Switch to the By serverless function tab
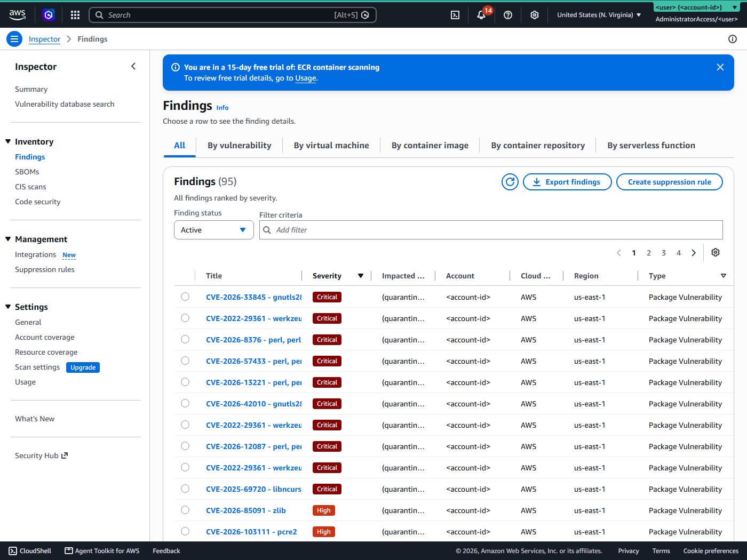747x560 pixels. [x=651, y=145]
